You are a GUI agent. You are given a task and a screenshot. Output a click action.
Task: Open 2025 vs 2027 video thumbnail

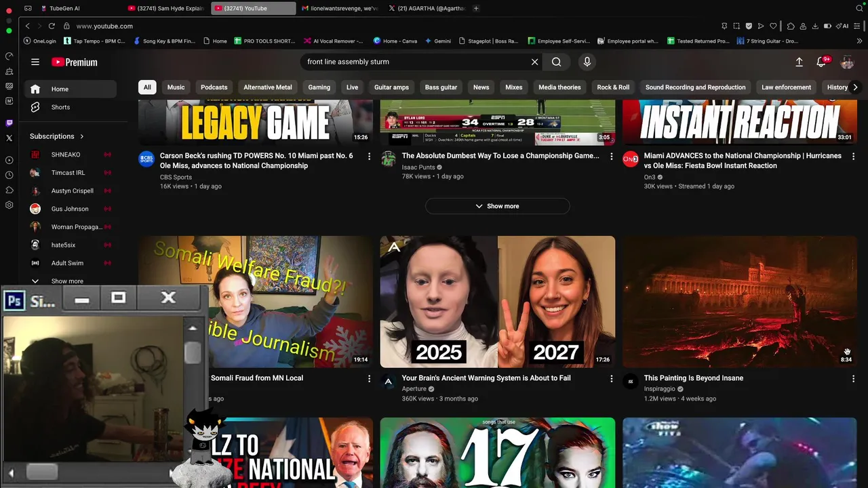tap(498, 302)
